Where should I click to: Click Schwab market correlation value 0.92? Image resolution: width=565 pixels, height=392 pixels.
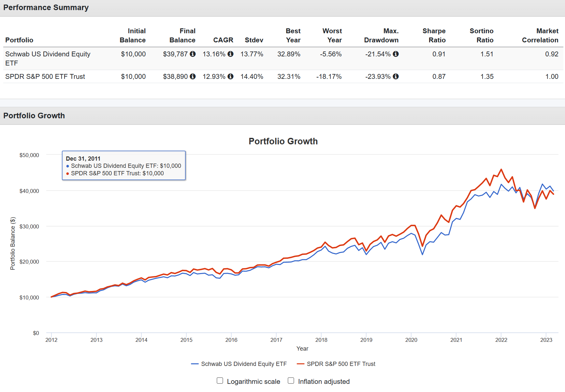[552, 54]
